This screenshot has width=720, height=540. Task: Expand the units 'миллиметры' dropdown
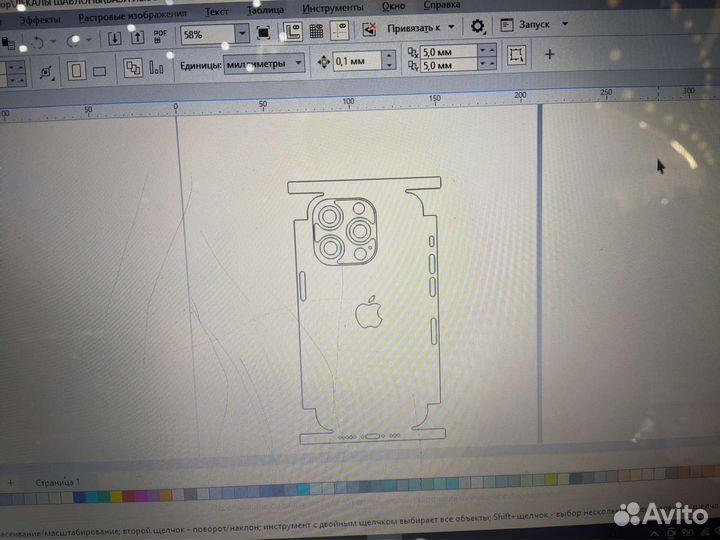point(297,64)
